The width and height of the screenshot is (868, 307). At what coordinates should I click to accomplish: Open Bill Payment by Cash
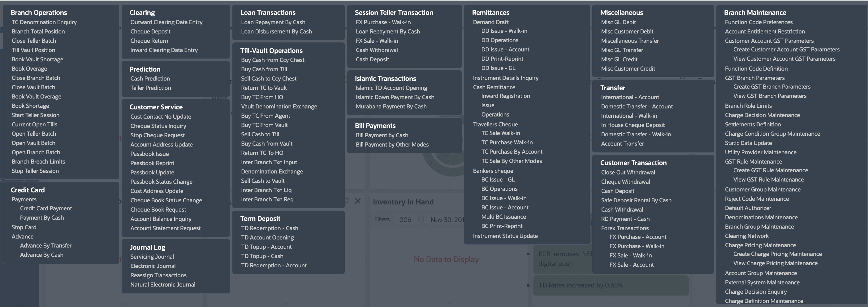(382, 135)
